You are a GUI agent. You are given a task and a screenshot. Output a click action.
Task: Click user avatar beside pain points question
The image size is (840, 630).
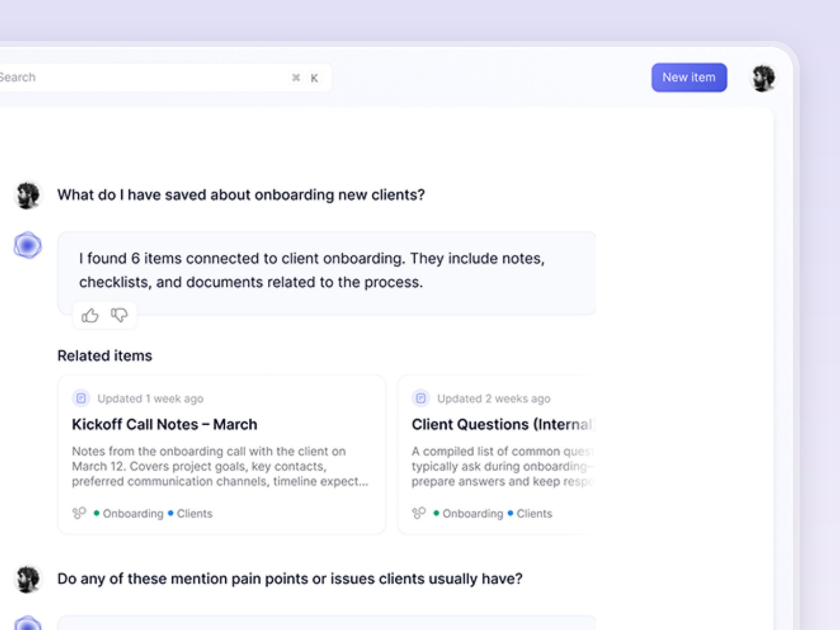click(x=28, y=579)
